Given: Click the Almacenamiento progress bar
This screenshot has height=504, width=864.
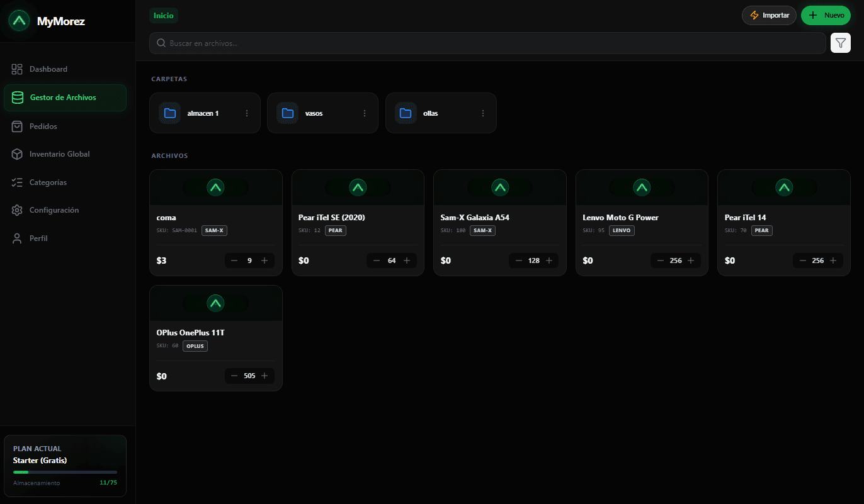Looking at the screenshot, I should (65, 471).
